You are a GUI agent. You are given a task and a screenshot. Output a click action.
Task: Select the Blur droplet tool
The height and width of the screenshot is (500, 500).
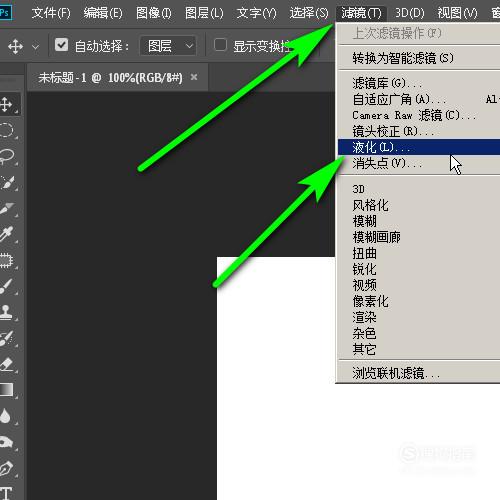[x=6, y=416]
